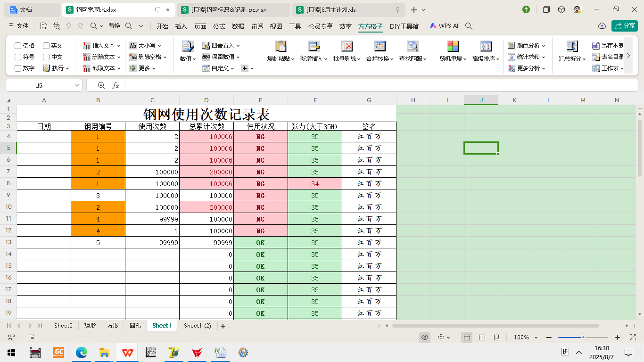Viewport: 644px width, 362px height.
Task: Click the 另存本表 button
Action: (608, 46)
